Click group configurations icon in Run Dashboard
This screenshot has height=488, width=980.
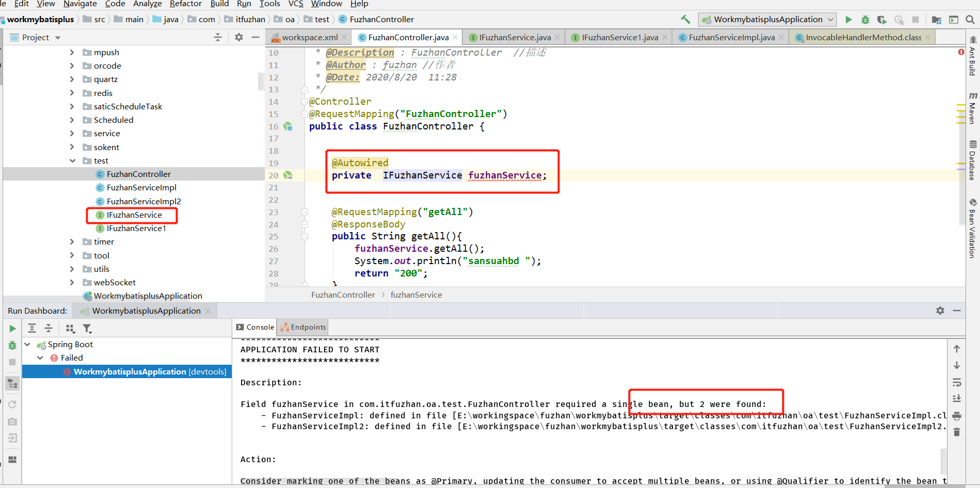tap(71, 328)
